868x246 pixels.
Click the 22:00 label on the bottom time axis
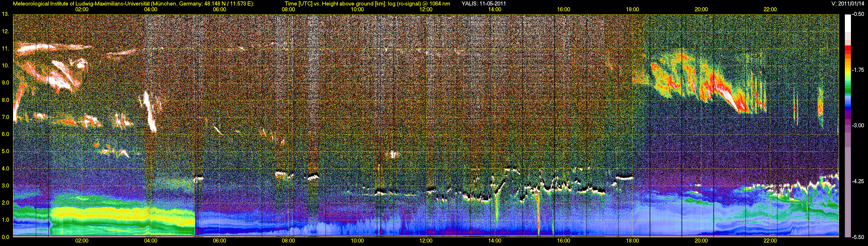(x=770, y=241)
